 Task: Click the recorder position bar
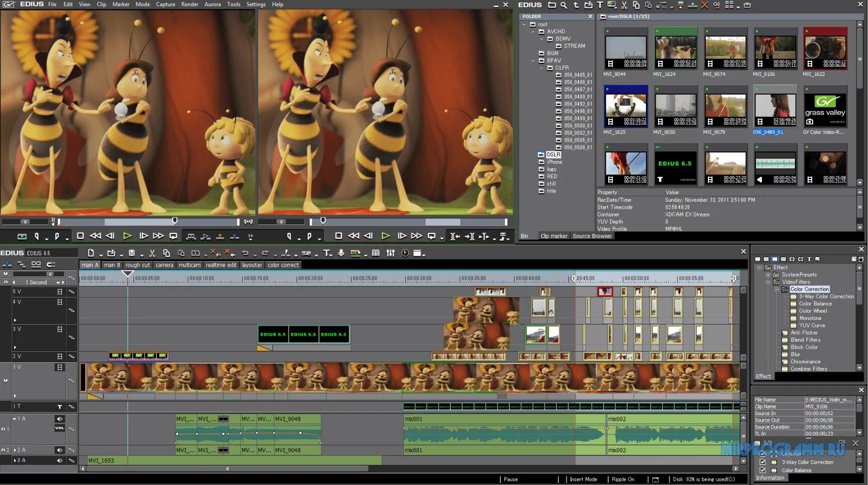[408, 221]
